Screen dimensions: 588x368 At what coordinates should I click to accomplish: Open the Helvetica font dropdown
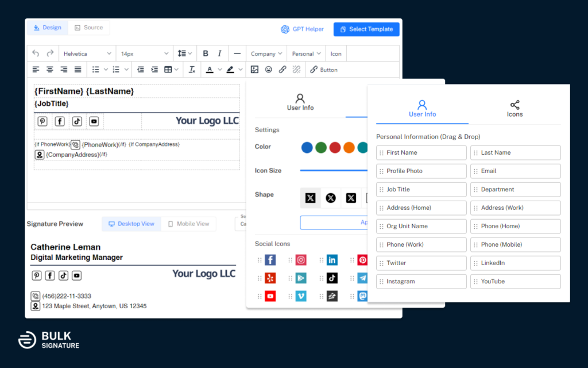(87, 53)
